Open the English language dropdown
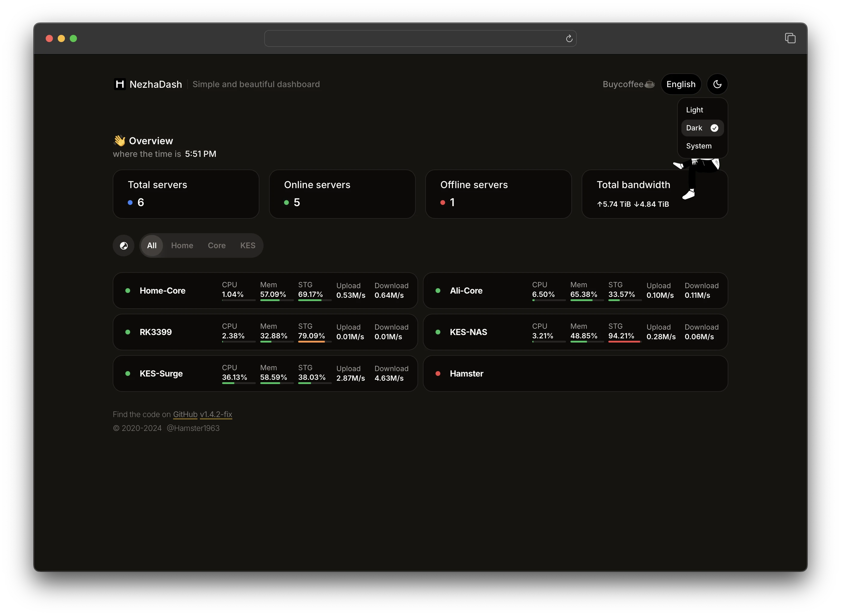Viewport: 841px width, 616px height. [680, 84]
